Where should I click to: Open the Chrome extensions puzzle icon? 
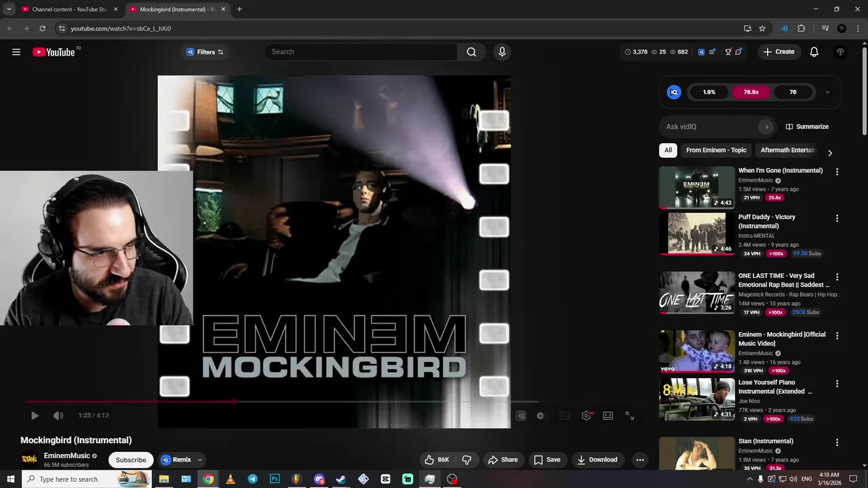802,28
